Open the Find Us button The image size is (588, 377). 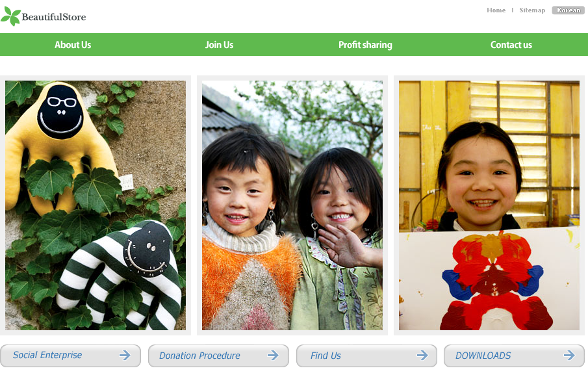(x=366, y=356)
